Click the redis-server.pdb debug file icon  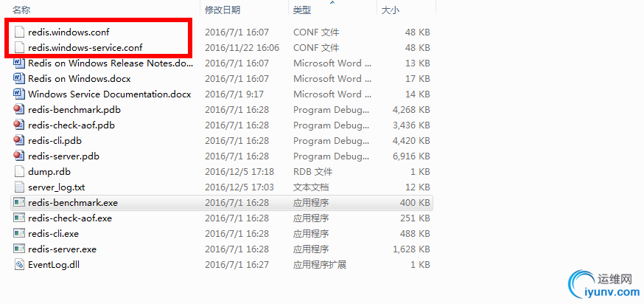coord(19,156)
